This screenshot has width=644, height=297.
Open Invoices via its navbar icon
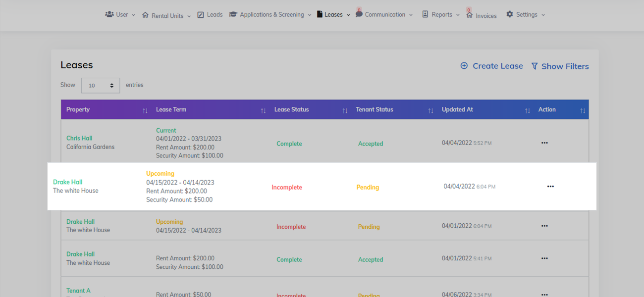point(469,15)
